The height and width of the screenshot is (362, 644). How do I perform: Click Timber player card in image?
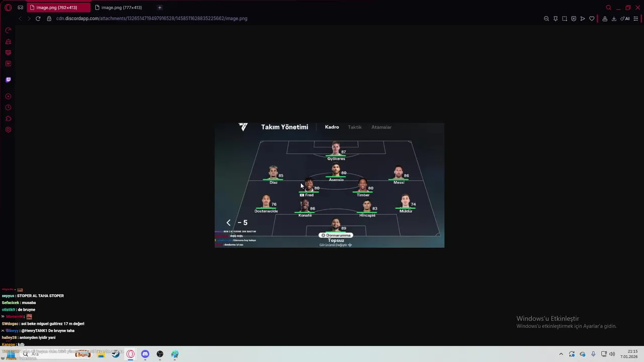coord(363,188)
